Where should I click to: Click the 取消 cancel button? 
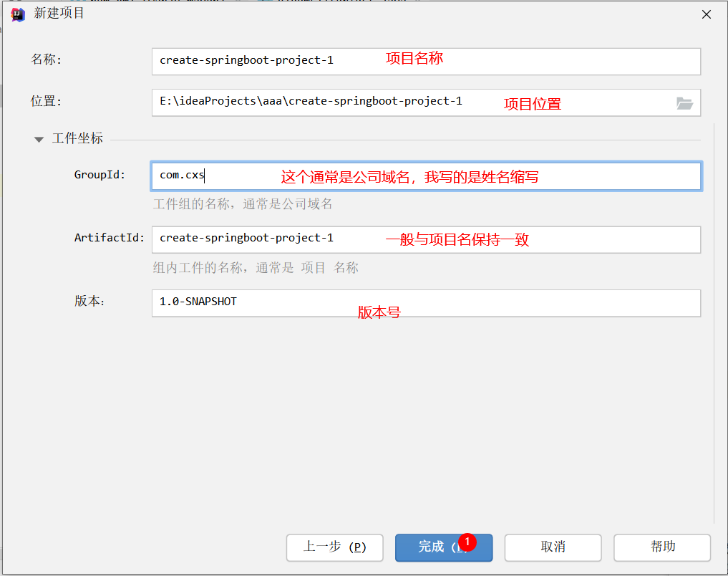click(553, 547)
